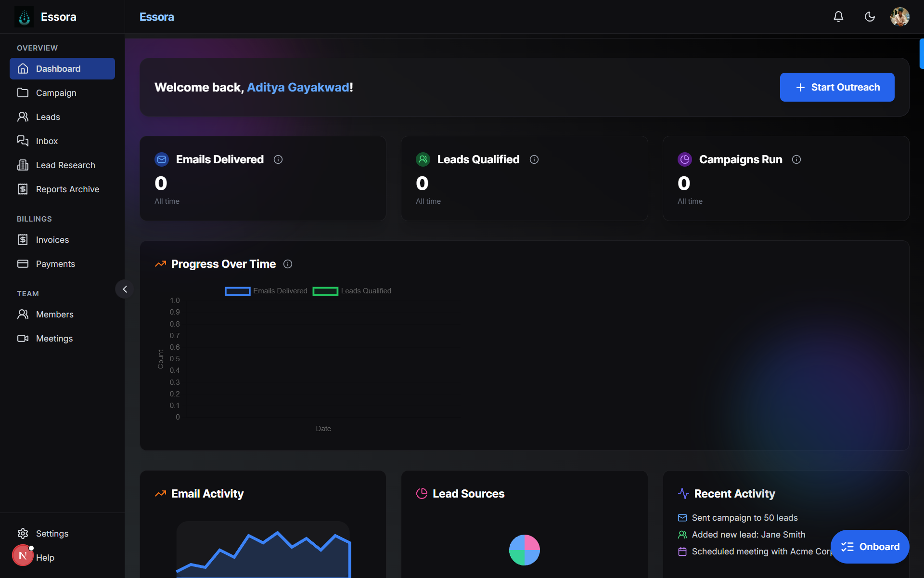Click the Leads Qualified green user icon
The width and height of the screenshot is (924, 578).
click(423, 159)
